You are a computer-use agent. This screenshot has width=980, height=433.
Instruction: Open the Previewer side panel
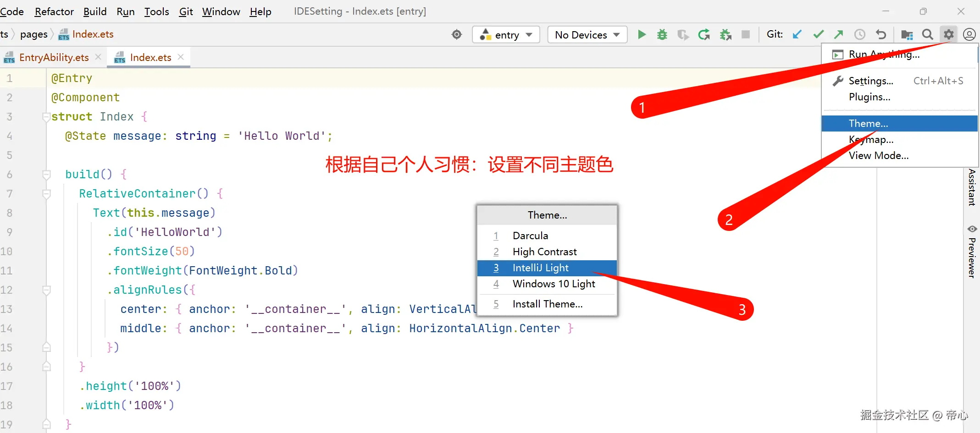coord(972,252)
